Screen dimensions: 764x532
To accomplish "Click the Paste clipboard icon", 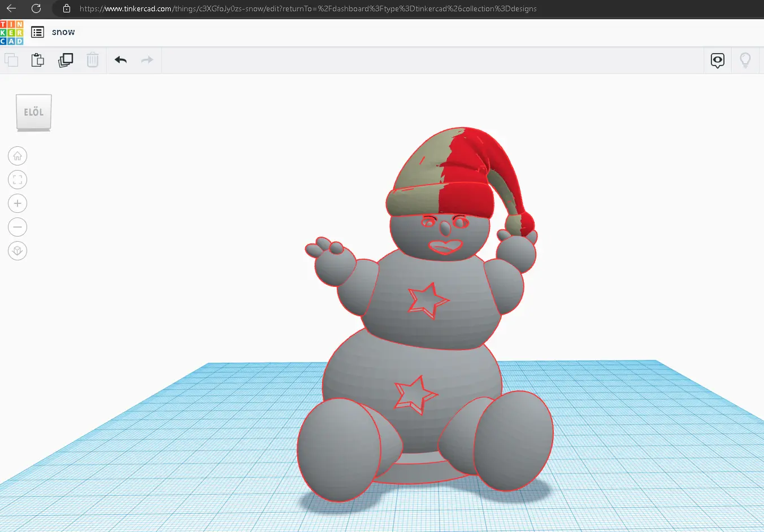I will (38, 60).
